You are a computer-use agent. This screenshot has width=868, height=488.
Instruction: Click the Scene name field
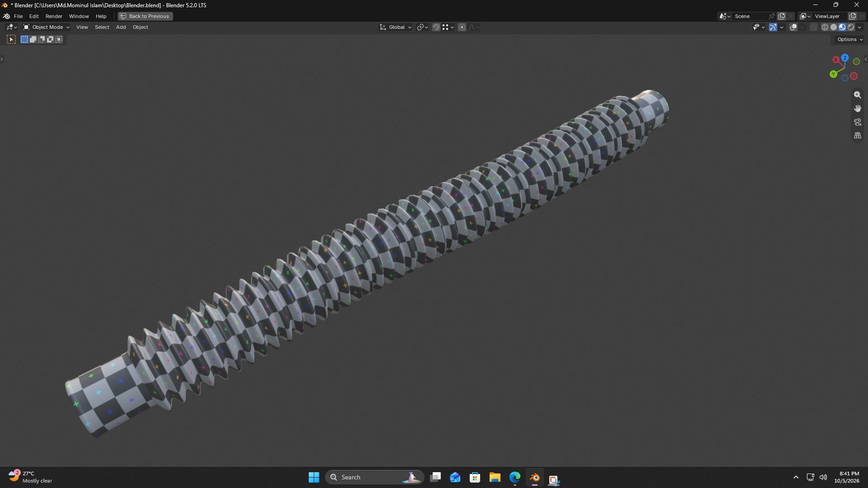[x=750, y=16]
